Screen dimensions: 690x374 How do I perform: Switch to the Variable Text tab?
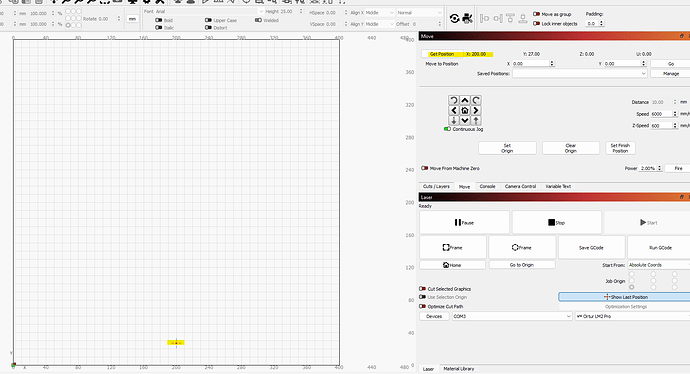[558, 187]
